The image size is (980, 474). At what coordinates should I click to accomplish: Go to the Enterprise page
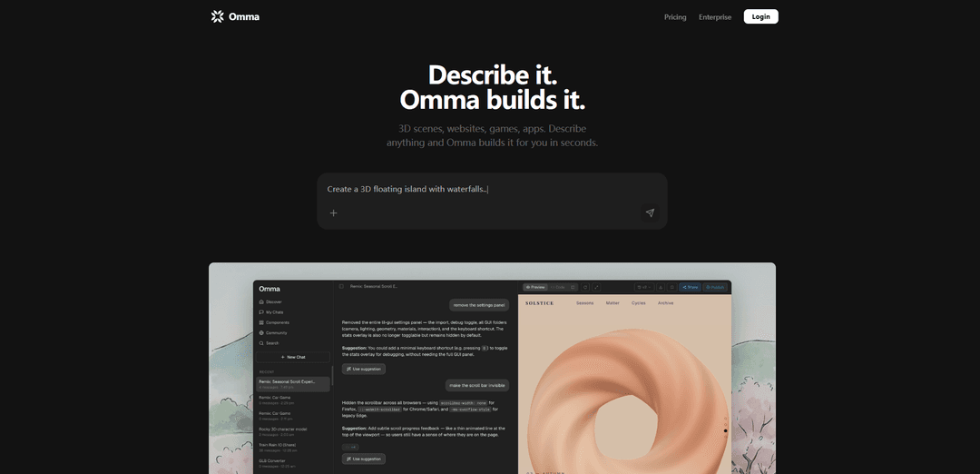[x=715, y=17]
